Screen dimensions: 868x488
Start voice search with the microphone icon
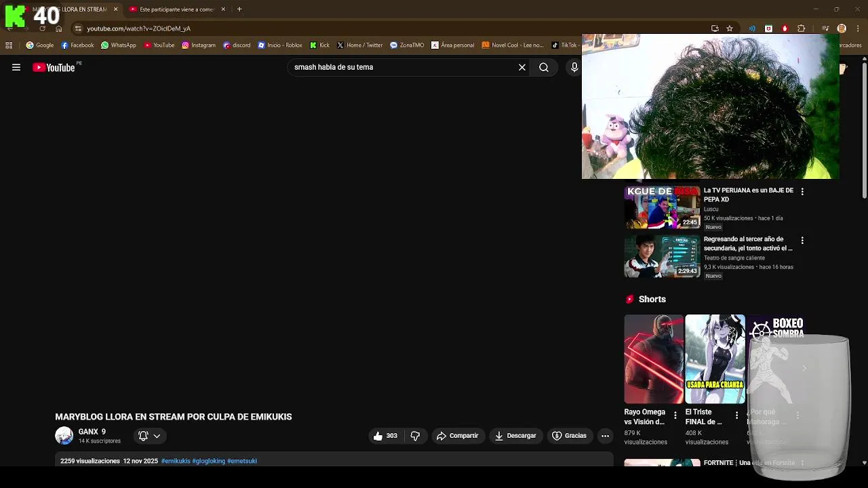[574, 67]
